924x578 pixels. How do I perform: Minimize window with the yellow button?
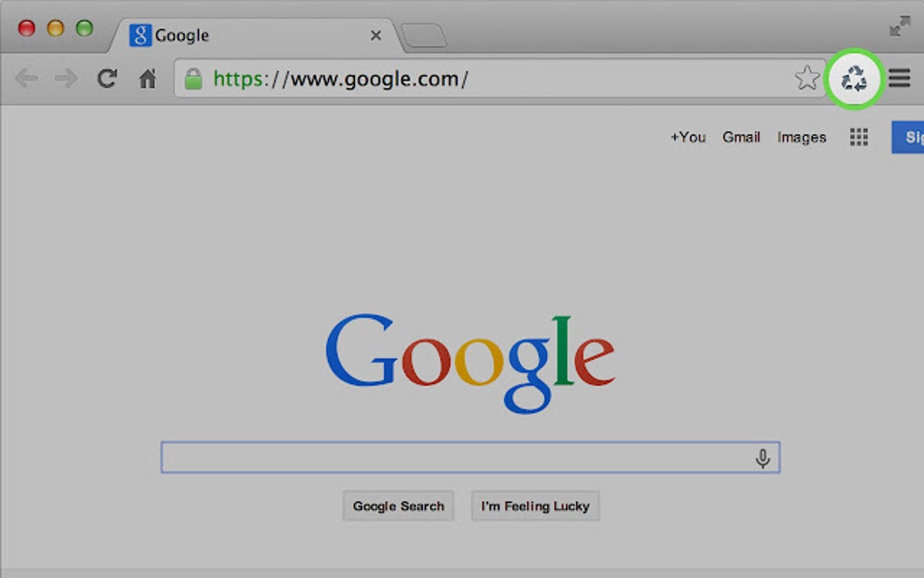[55, 28]
